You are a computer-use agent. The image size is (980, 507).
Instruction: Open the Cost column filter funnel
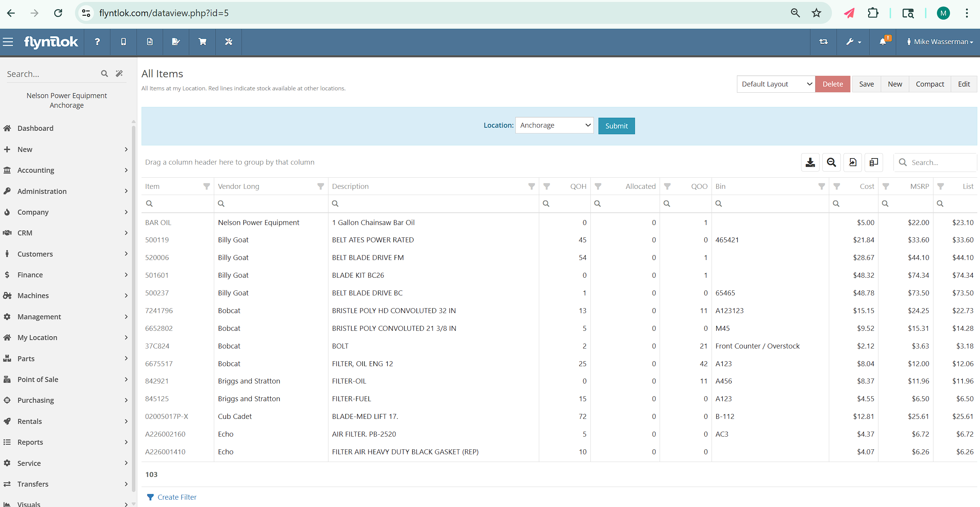coord(837,187)
